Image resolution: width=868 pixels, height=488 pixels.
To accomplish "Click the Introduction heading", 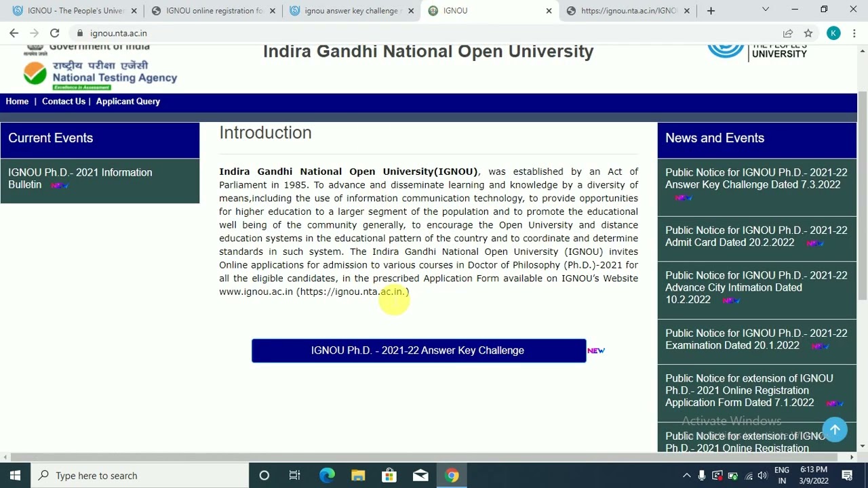I will (265, 133).
